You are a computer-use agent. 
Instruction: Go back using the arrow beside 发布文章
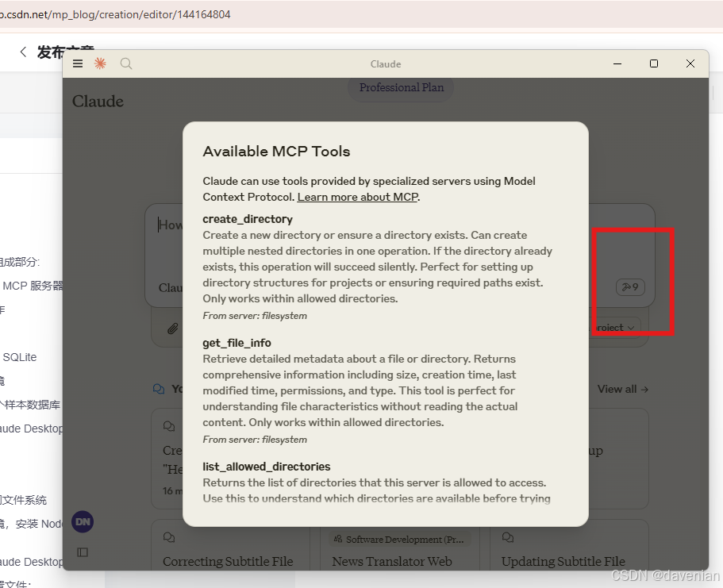click(x=23, y=52)
